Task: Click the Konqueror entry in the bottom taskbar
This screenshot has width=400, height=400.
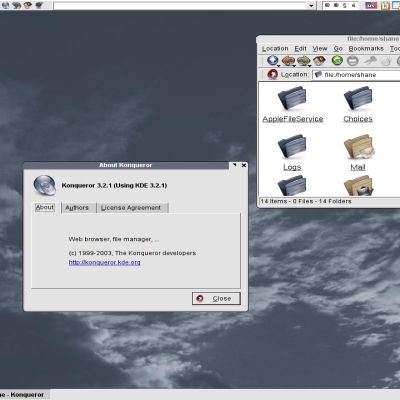Action: pyautogui.click(x=25, y=395)
